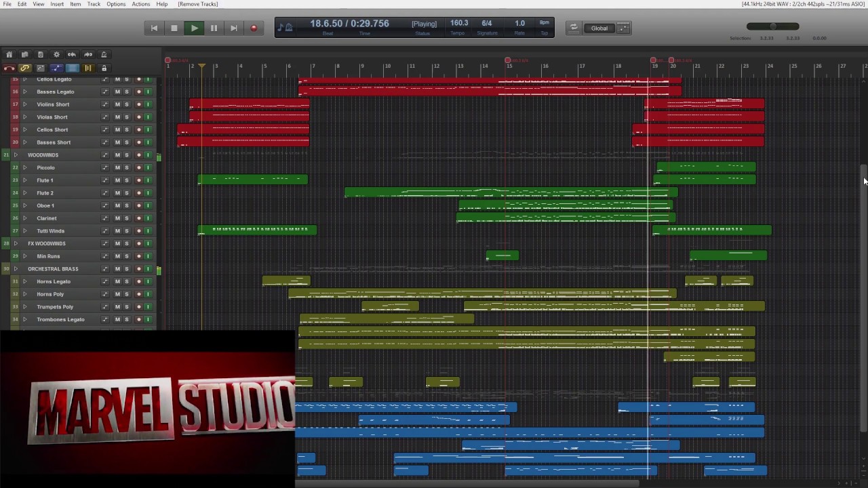Open envelope icon on Min Runs track
The height and width of the screenshot is (488, 868).
(x=104, y=256)
